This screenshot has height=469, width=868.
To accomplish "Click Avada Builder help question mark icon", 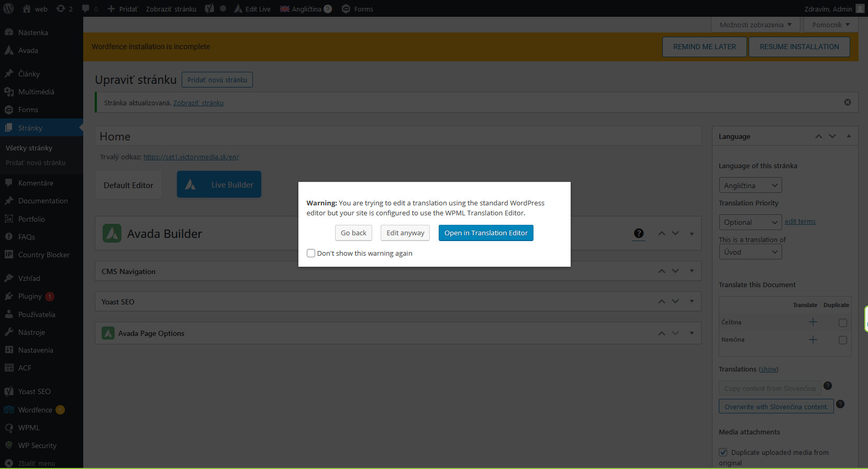I will 639,233.
